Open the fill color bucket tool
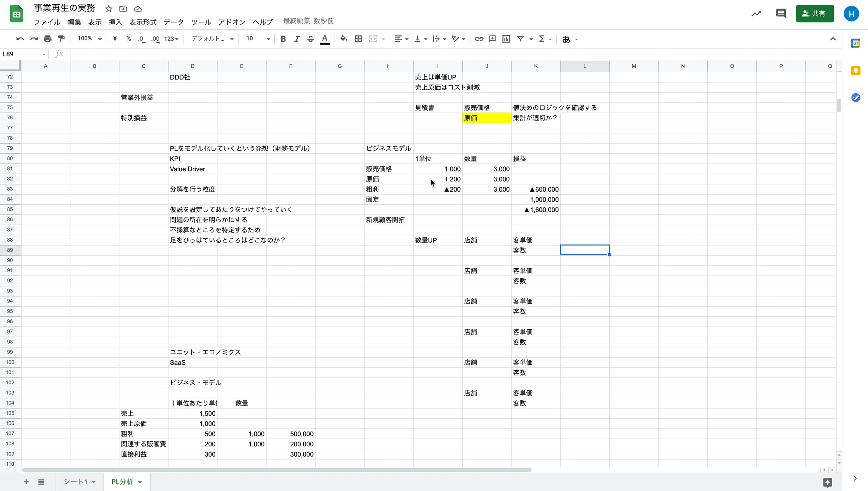This screenshot has width=868, height=491. [x=344, y=39]
